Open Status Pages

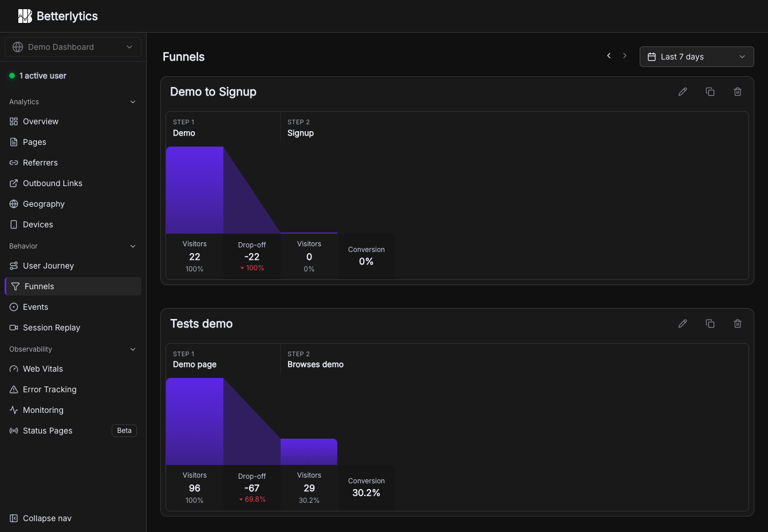tap(73, 431)
